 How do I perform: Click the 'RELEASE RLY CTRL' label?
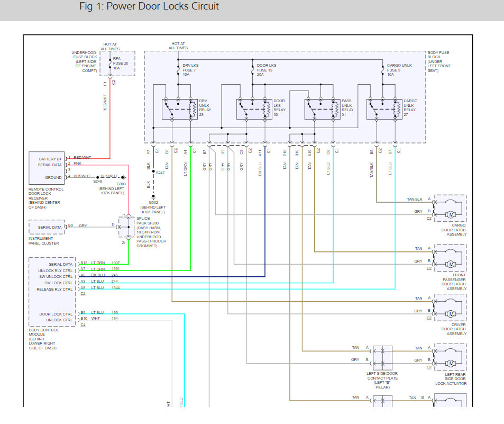(54, 290)
